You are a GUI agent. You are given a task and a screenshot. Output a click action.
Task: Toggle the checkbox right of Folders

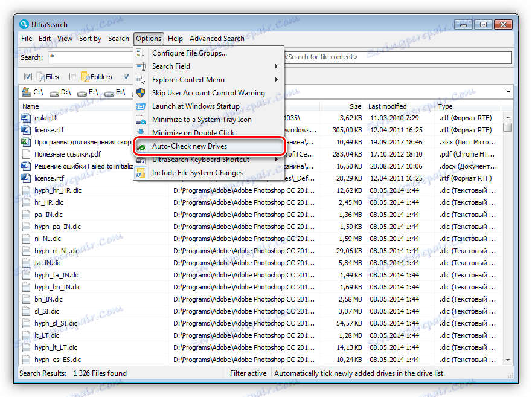[x=127, y=77]
